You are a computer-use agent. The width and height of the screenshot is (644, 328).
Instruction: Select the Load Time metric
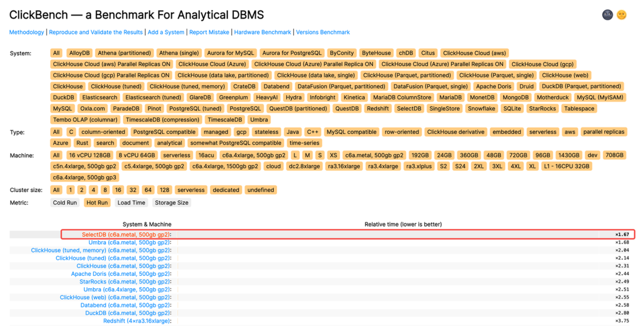(x=131, y=203)
